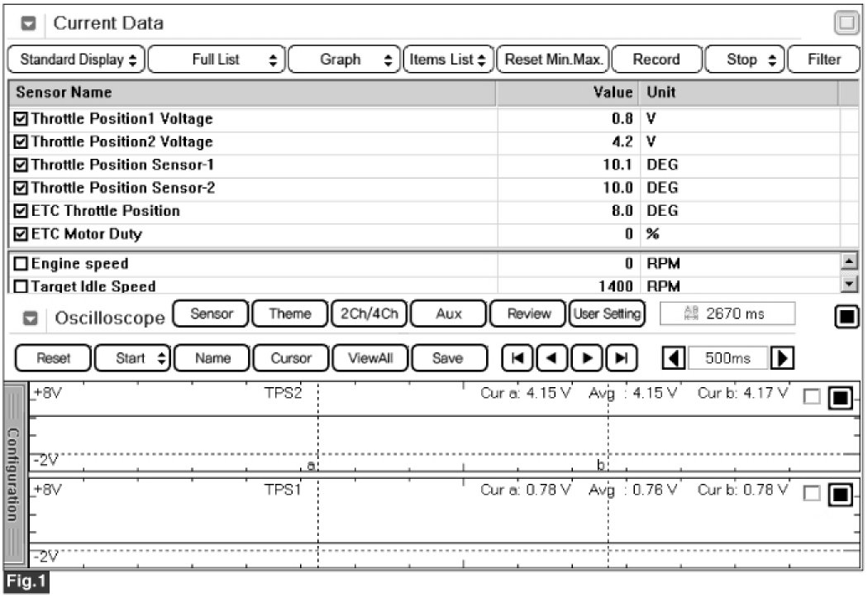Click the Record button
Image resolution: width=868 pixels, height=598 pixels.
(x=656, y=60)
